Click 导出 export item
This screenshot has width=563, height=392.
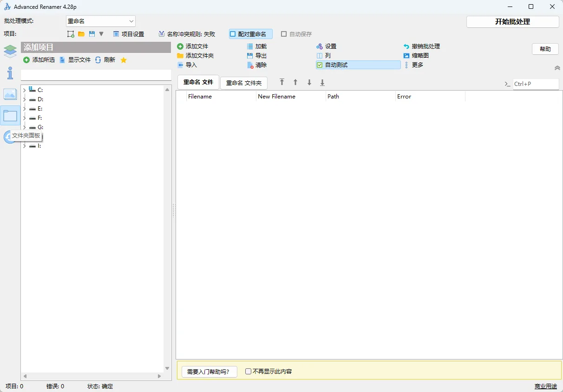point(257,56)
